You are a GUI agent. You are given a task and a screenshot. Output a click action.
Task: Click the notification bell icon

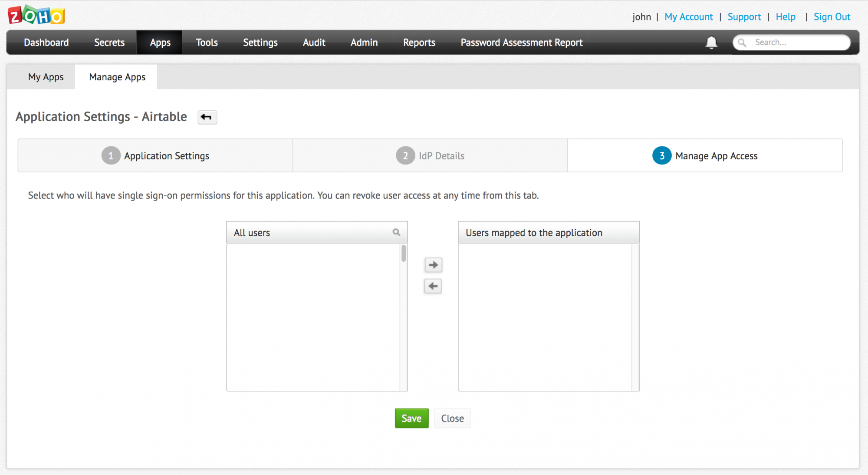[x=711, y=43]
